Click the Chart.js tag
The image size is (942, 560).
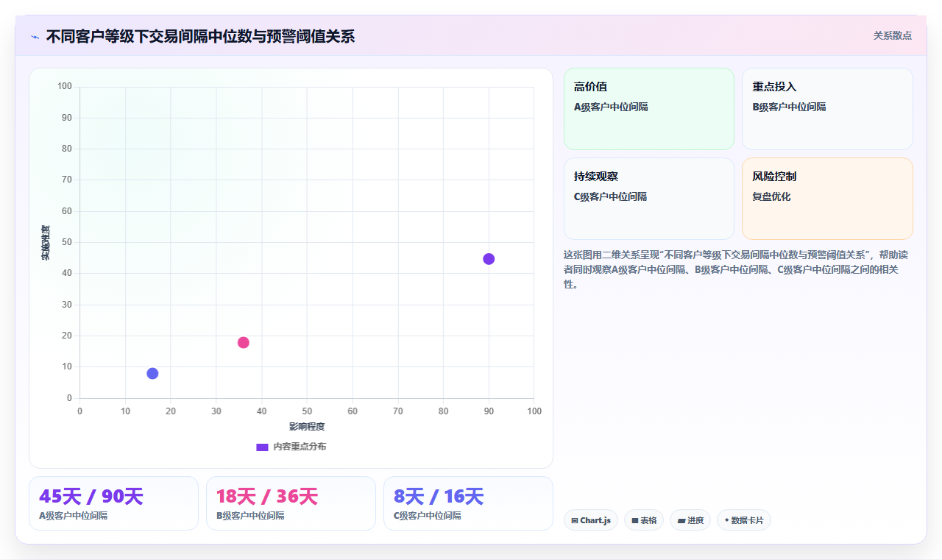(x=590, y=520)
